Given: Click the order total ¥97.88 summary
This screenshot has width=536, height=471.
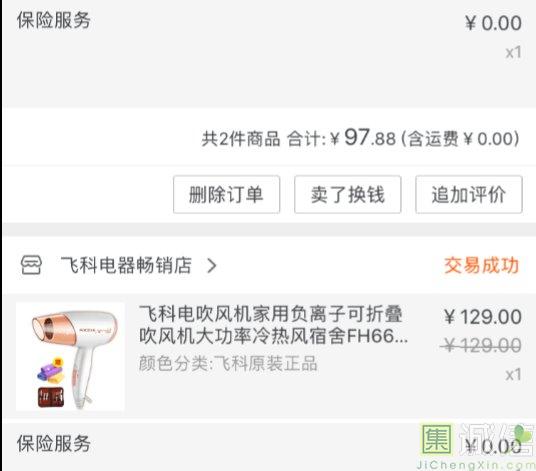Looking at the screenshot, I should pyautogui.click(x=360, y=138).
